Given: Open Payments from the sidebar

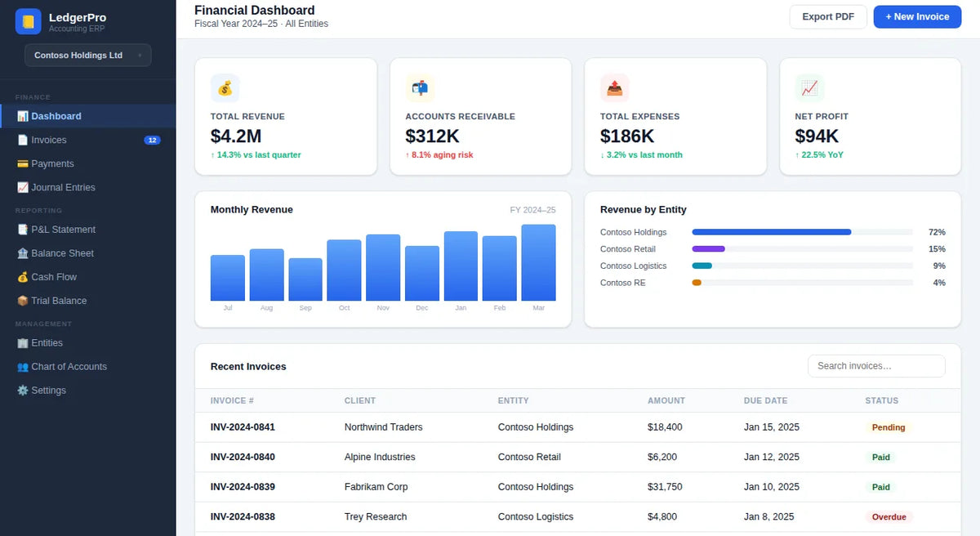Looking at the screenshot, I should pos(87,163).
